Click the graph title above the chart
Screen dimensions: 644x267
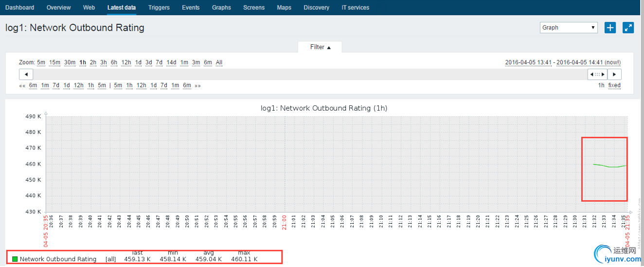324,108
